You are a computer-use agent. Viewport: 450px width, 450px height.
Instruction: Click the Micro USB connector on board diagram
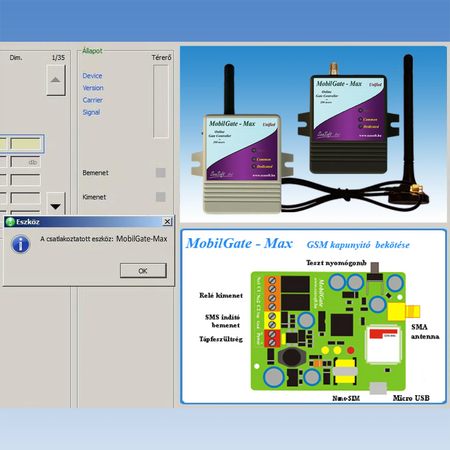(378, 388)
